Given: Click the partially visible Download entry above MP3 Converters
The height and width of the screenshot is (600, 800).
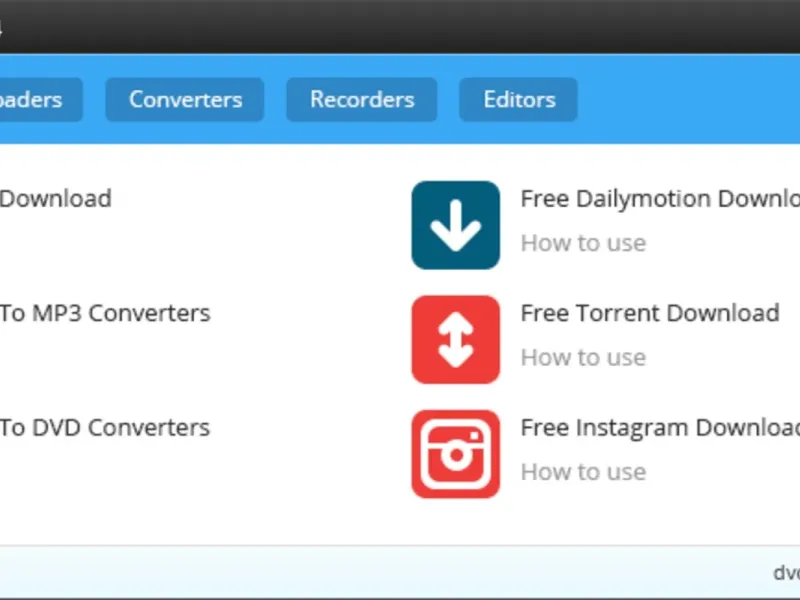Looking at the screenshot, I should [55, 198].
